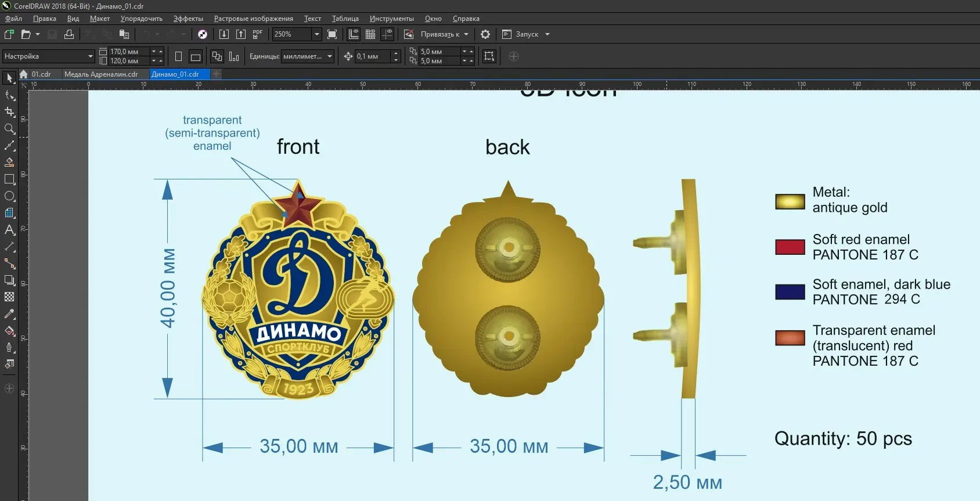Go to the Welcome Screen home tab
Viewport: 980px width, 501px height.
23,74
